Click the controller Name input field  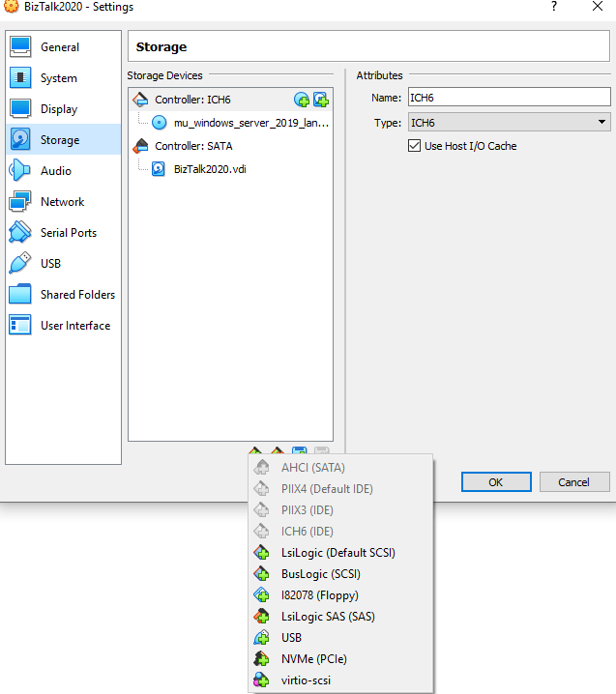pyautogui.click(x=509, y=97)
